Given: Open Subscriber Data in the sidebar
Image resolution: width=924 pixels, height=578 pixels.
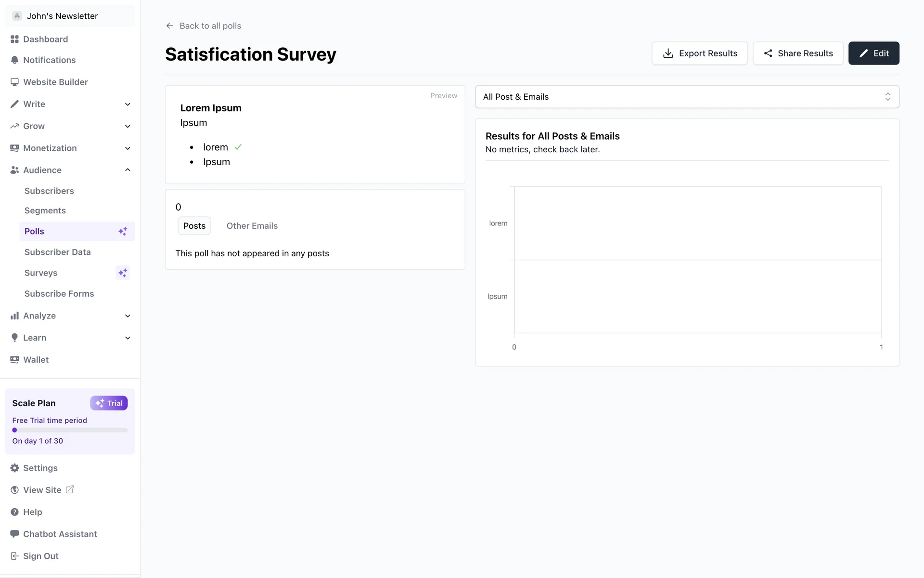Looking at the screenshot, I should click(57, 252).
